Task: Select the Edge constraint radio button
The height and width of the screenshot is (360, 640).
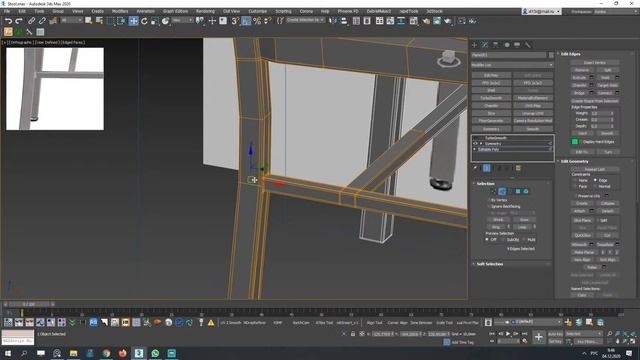Action: [x=595, y=180]
